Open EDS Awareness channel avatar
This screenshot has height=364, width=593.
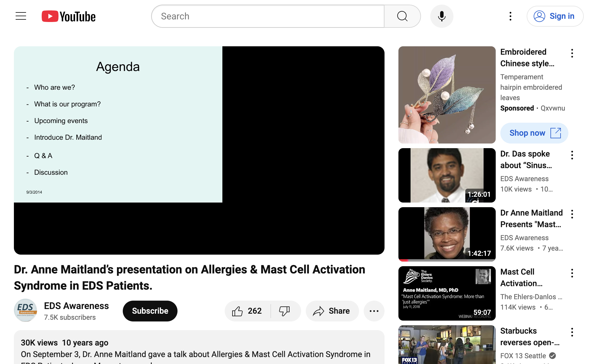tap(25, 310)
